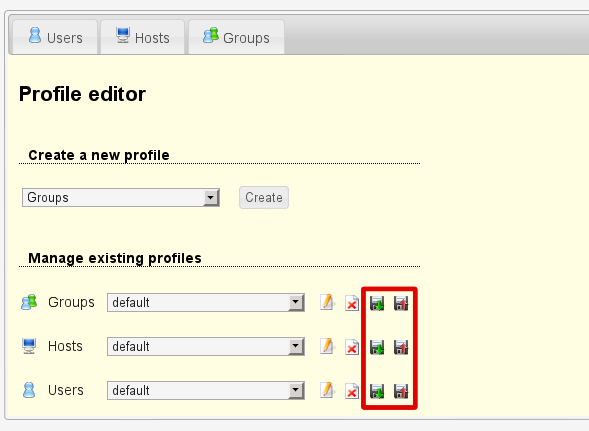The width and height of the screenshot is (589, 431).
Task: Expand the Users profile selection dropdown
Action: pos(206,390)
